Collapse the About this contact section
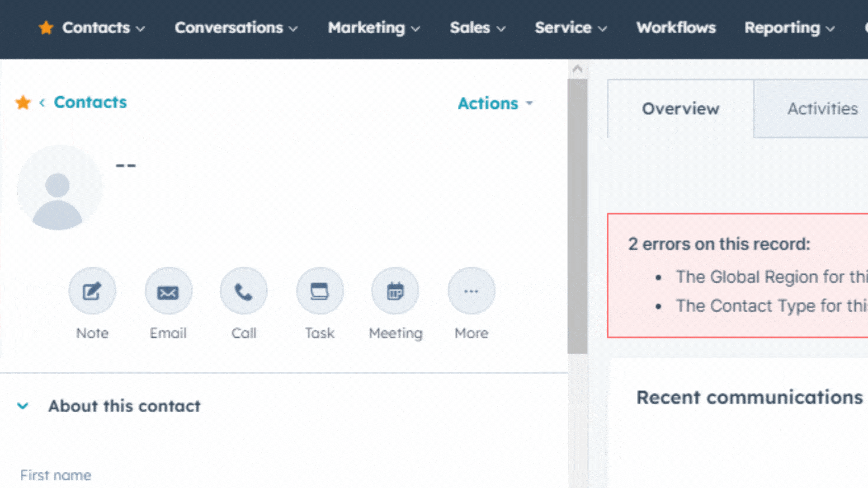This screenshot has height=488, width=868. tap(23, 406)
